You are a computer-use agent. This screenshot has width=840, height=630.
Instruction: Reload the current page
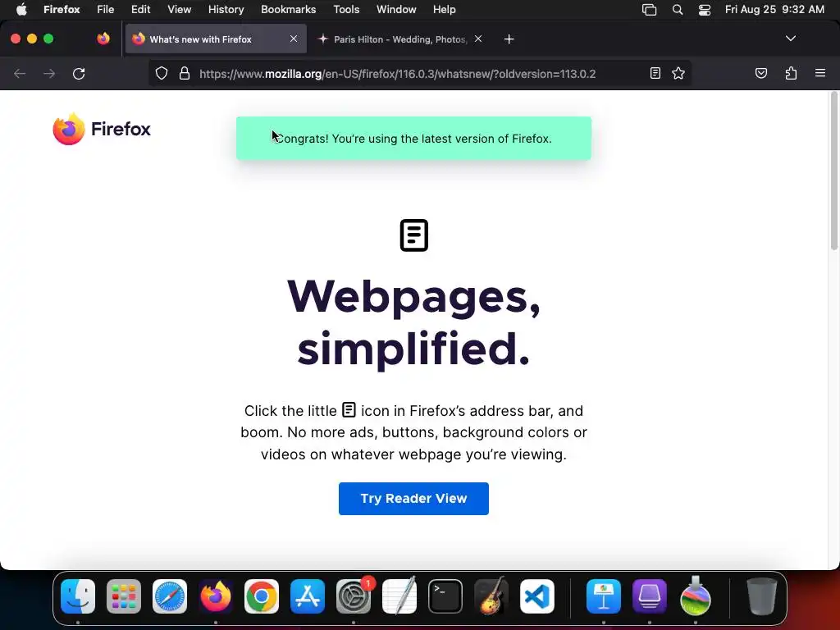coord(79,73)
